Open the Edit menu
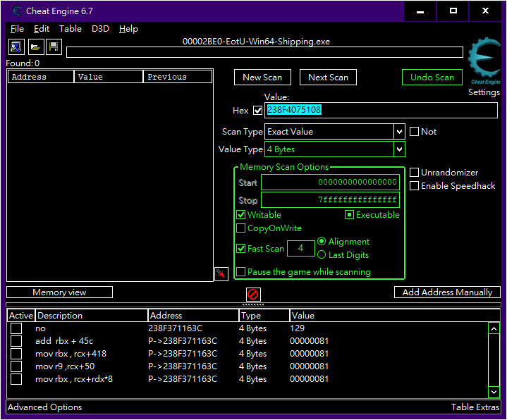The height and width of the screenshot is (420, 507). point(42,29)
